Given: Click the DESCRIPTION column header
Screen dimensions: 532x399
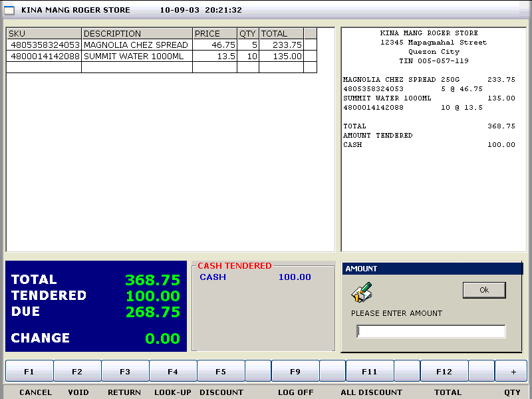Looking at the screenshot, I should [137, 34].
